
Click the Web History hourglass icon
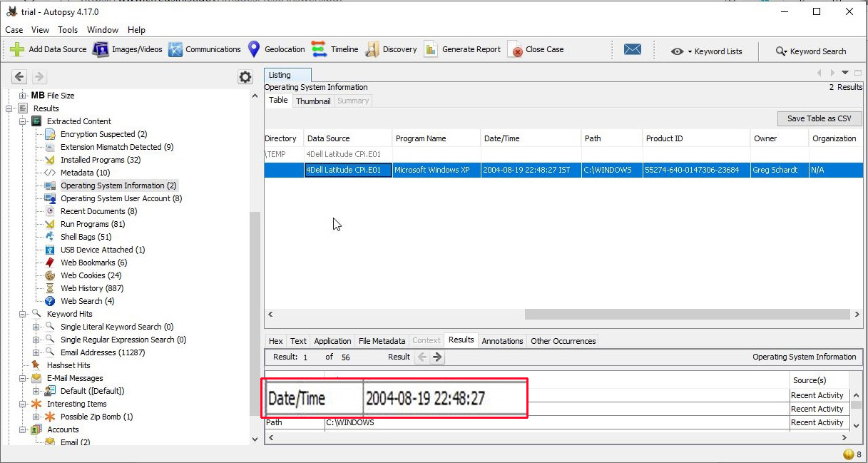pyautogui.click(x=50, y=288)
